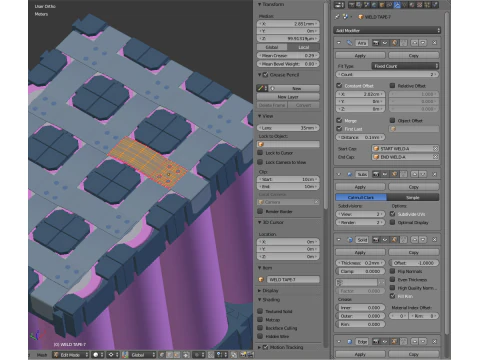Screen dimensions: 480x360
Task: Enable Flip Normals in Solidify modifier
Action: click(x=392, y=271)
